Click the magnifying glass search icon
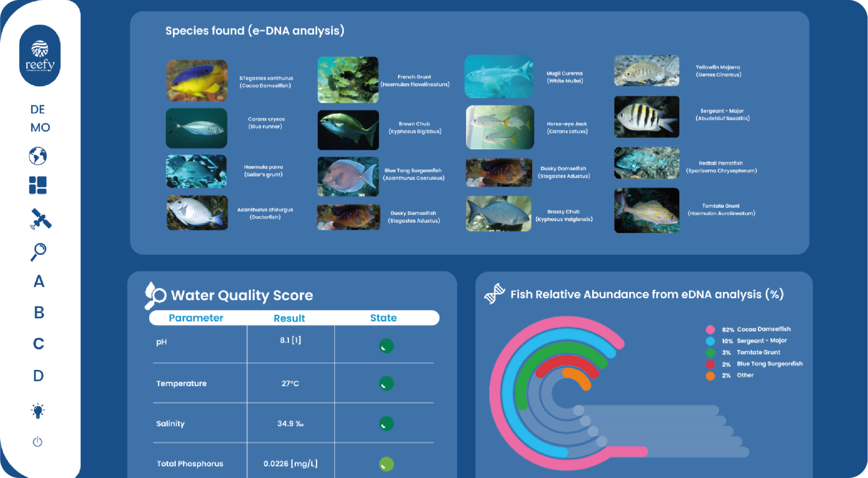The image size is (868, 478). tap(38, 252)
